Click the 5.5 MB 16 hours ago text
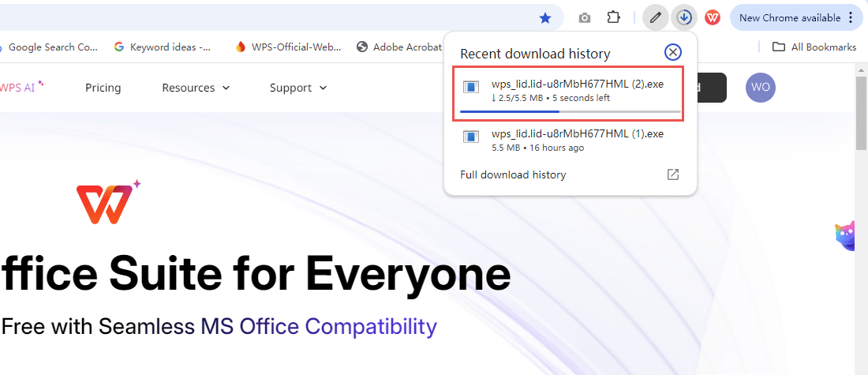The height and width of the screenshot is (375, 868). (537, 148)
